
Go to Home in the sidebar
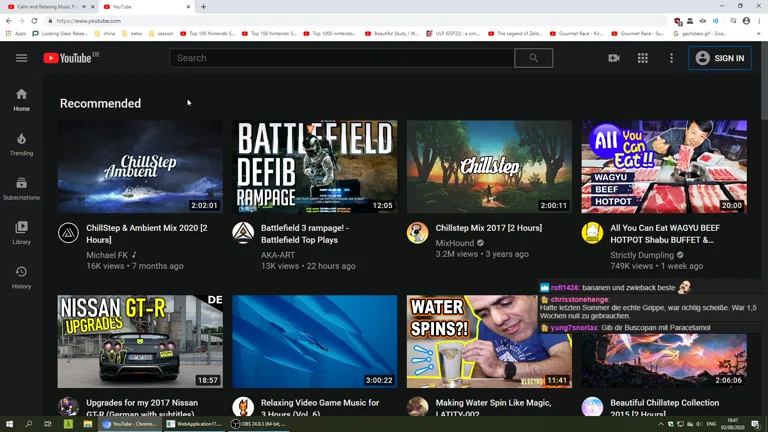21,99
